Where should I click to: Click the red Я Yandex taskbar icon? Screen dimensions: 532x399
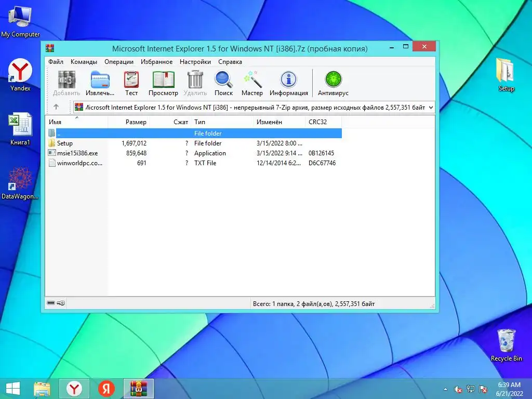tap(107, 389)
